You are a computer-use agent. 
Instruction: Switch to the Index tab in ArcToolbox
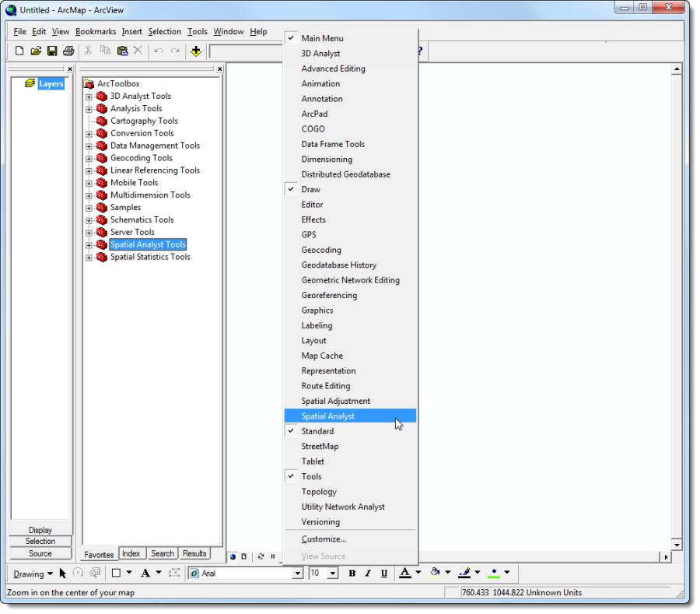tap(131, 554)
